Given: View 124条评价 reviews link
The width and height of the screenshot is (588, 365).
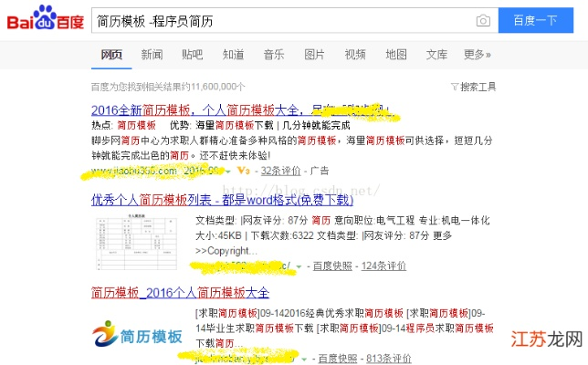Looking at the screenshot, I should point(383,266).
